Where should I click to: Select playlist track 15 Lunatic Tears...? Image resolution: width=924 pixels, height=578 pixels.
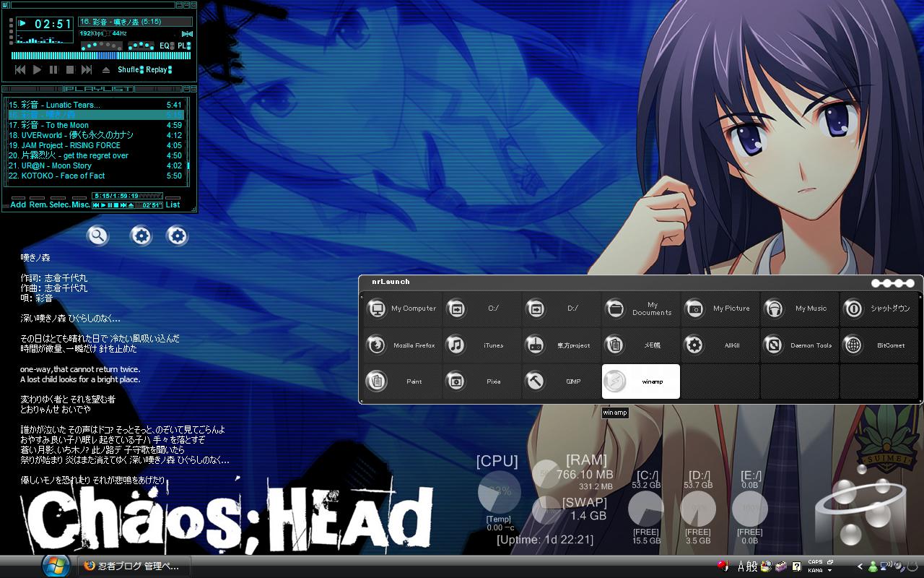(96, 105)
